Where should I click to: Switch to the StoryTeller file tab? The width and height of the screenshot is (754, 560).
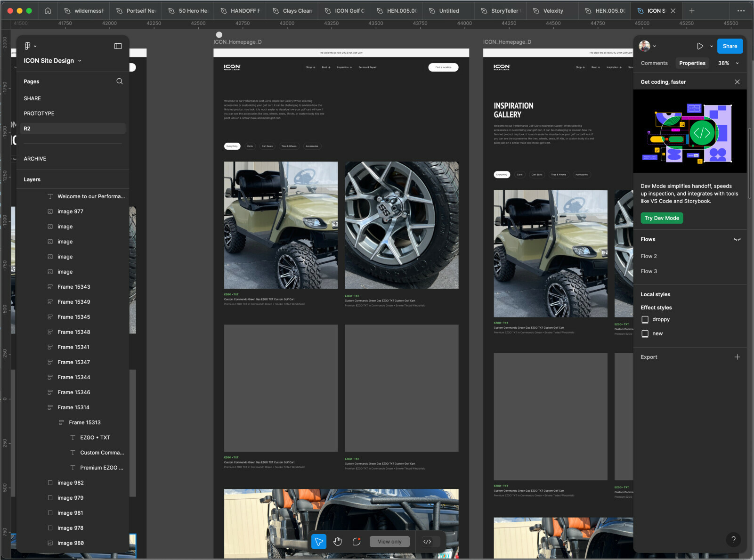pos(501,11)
